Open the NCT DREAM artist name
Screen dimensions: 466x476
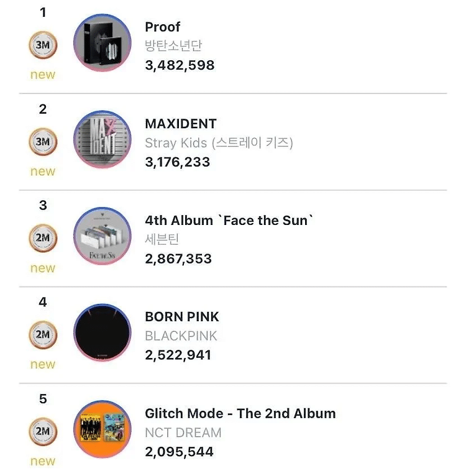pyautogui.click(x=183, y=433)
